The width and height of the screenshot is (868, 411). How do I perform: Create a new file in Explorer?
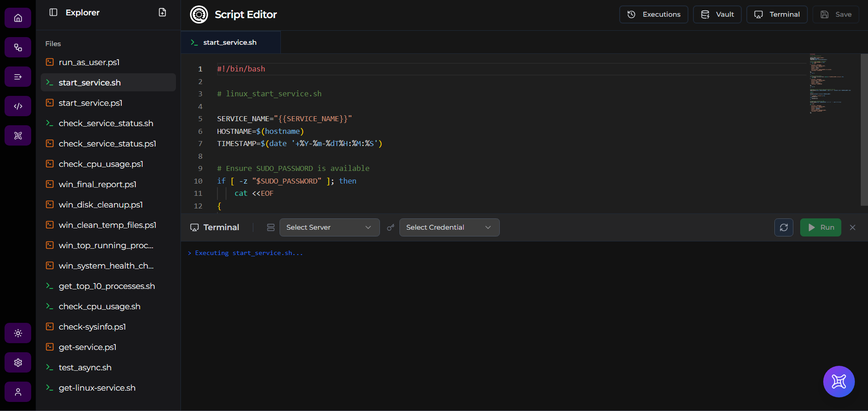(162, 12)
